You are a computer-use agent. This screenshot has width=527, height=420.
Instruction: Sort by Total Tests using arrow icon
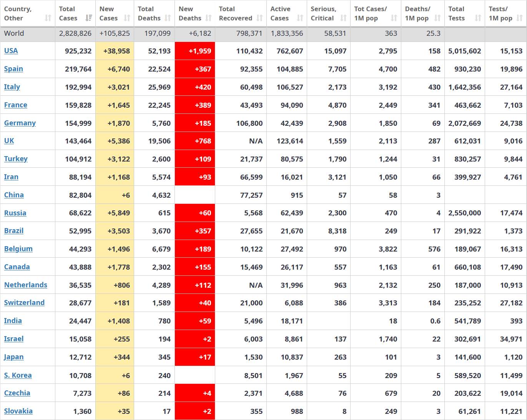pos(478,18)
